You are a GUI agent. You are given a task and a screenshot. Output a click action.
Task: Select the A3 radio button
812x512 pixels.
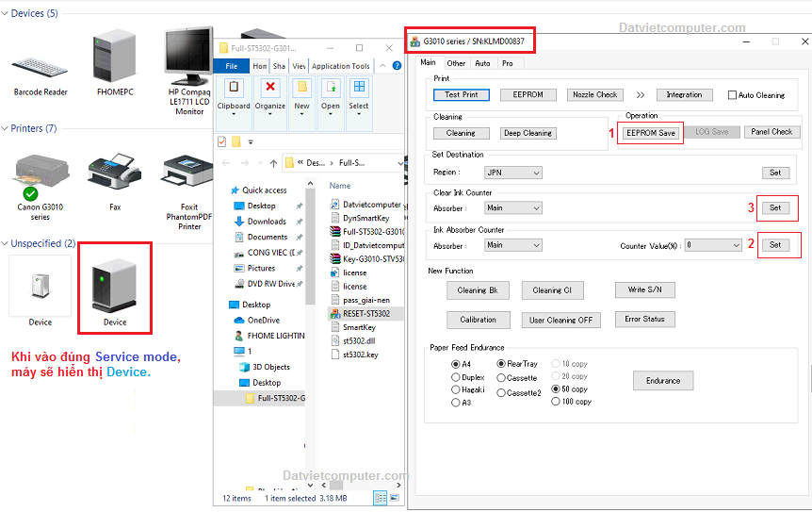[x=456, y=403]
